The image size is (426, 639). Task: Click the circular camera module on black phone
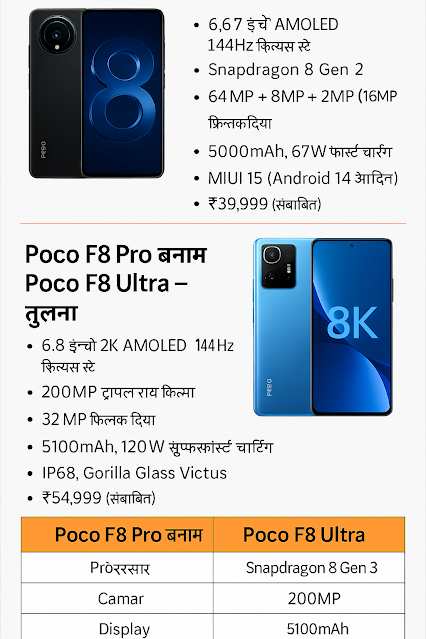pyautogui.click(x=57, y=35)
